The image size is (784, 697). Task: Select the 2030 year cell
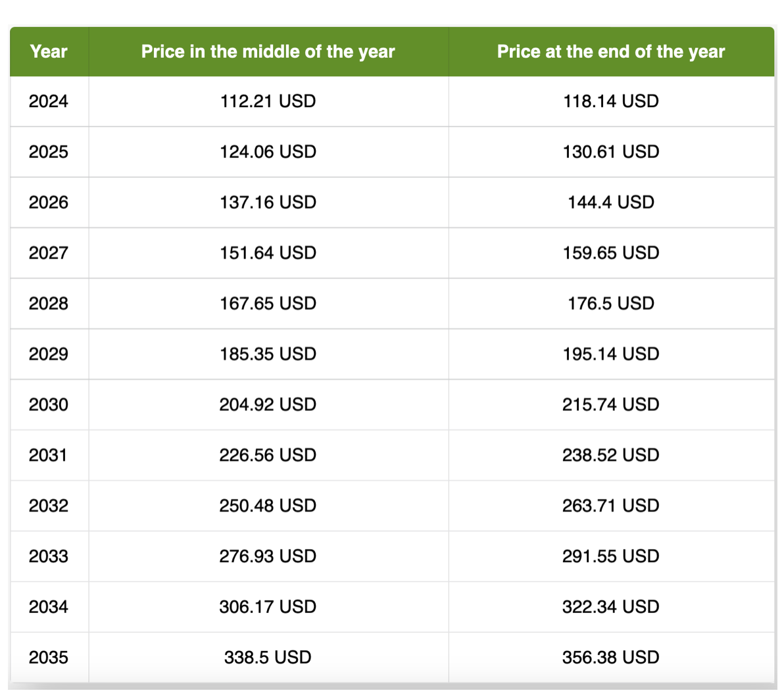point(49,405)
